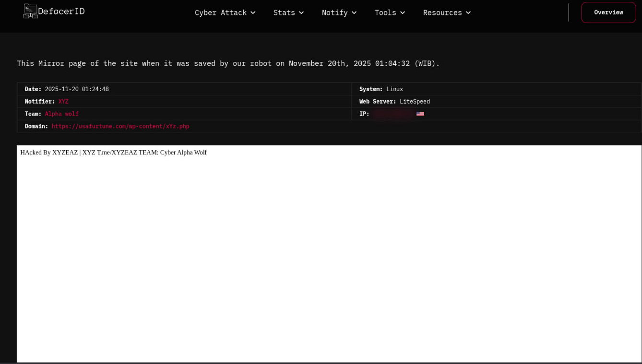The image size is (642, 364).
Task: Open the Alpha wolf team link
Action: coord(61,114)
